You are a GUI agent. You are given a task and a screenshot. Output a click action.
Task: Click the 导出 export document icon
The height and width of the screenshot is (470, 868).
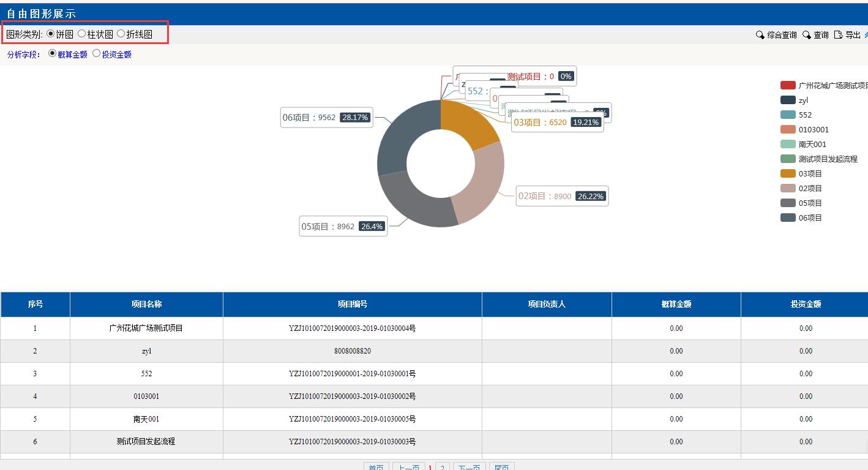point(839,35)
